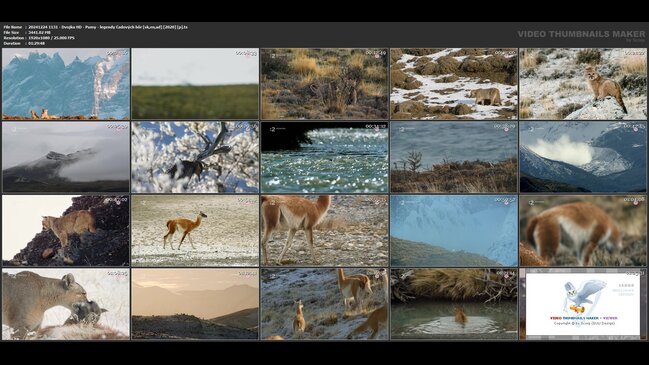Click the Duration value in the header
649x365 pixels.
click(36, 43)
